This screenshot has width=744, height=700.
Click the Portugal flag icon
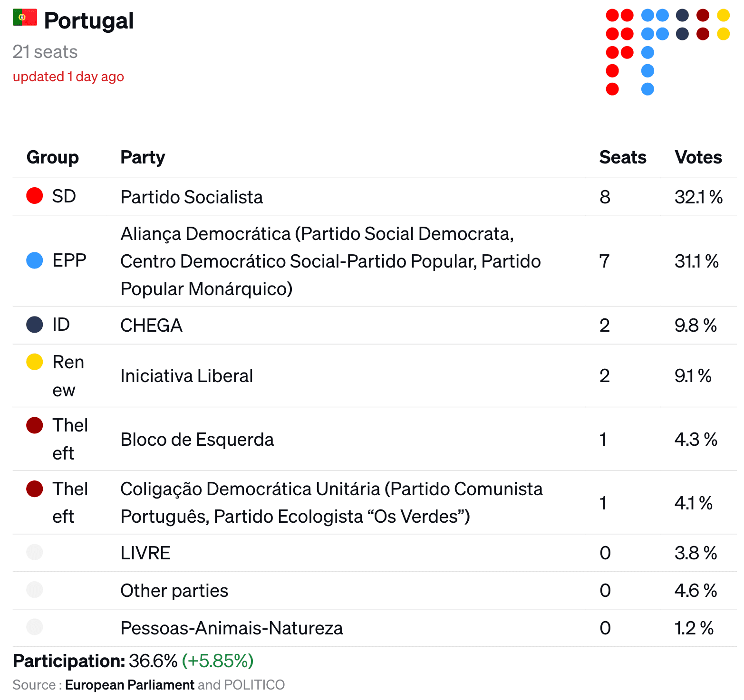point(25,17)
